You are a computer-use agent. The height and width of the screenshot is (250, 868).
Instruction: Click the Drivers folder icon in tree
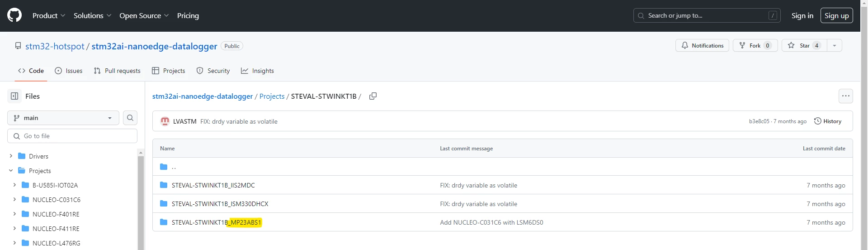pyautogui.click(x=22, y=156)
